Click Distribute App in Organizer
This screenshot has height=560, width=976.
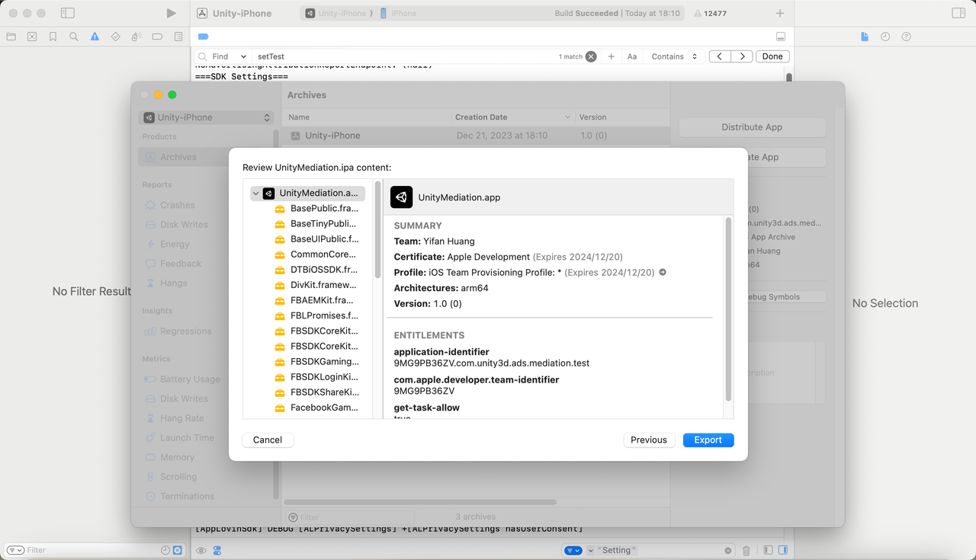(752, 127)
